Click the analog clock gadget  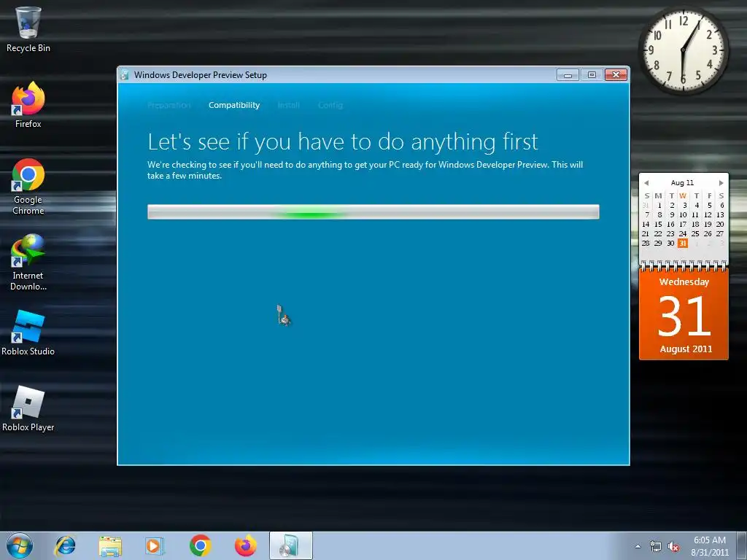(x=683, y=50)
